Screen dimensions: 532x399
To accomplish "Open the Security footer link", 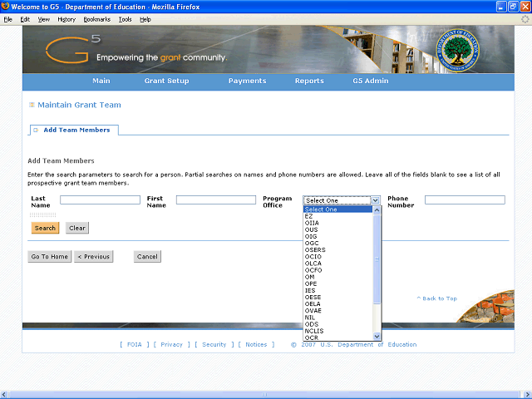I will pos(214,344).
